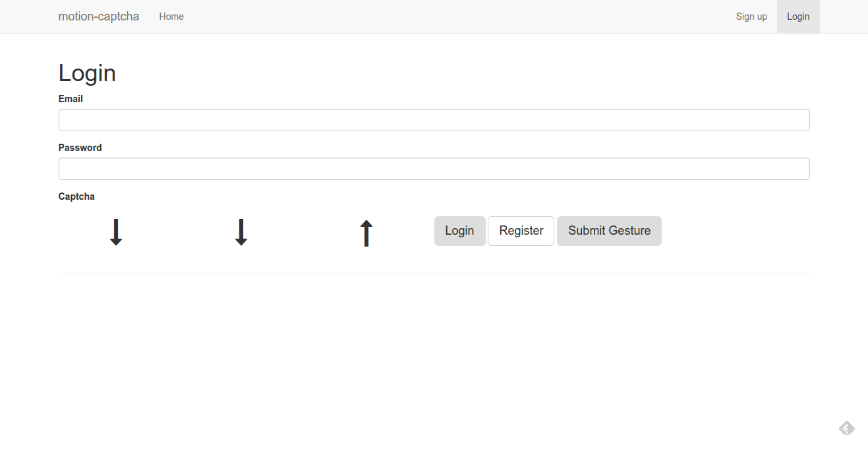Image resolution: width=868 pixels, height=449 pixels.
Task: Click the first down arrow in captcha
Action: pyautogui.click(x=116, y=232)
